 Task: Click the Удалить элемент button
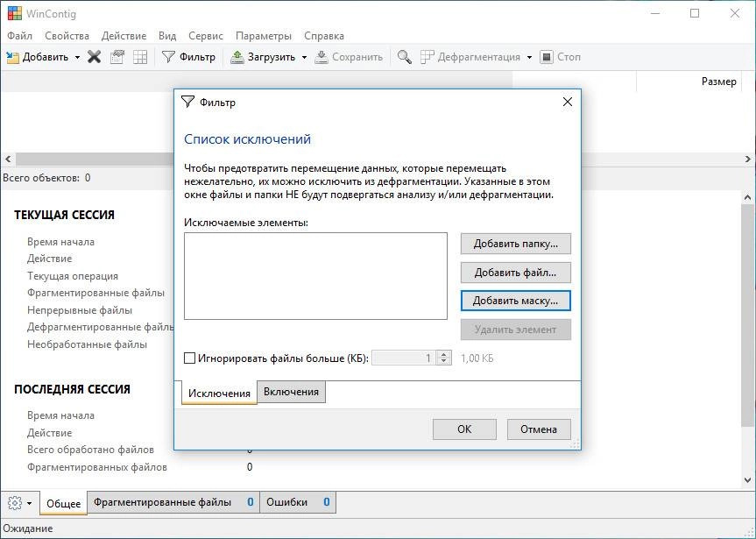516,330
